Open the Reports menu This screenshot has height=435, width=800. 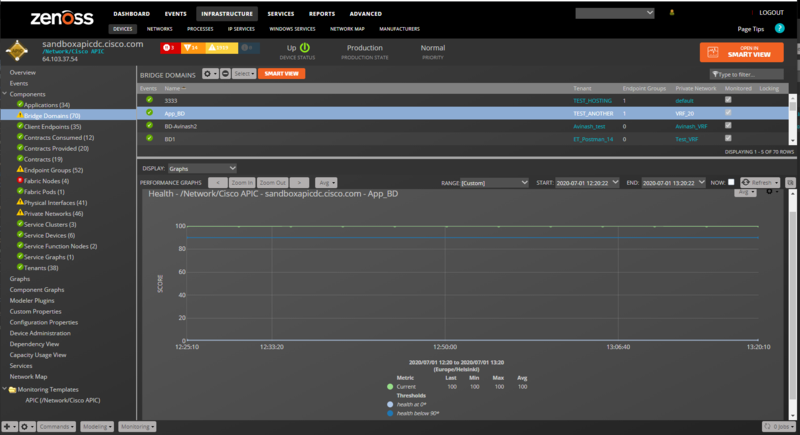tap(322, 14)
